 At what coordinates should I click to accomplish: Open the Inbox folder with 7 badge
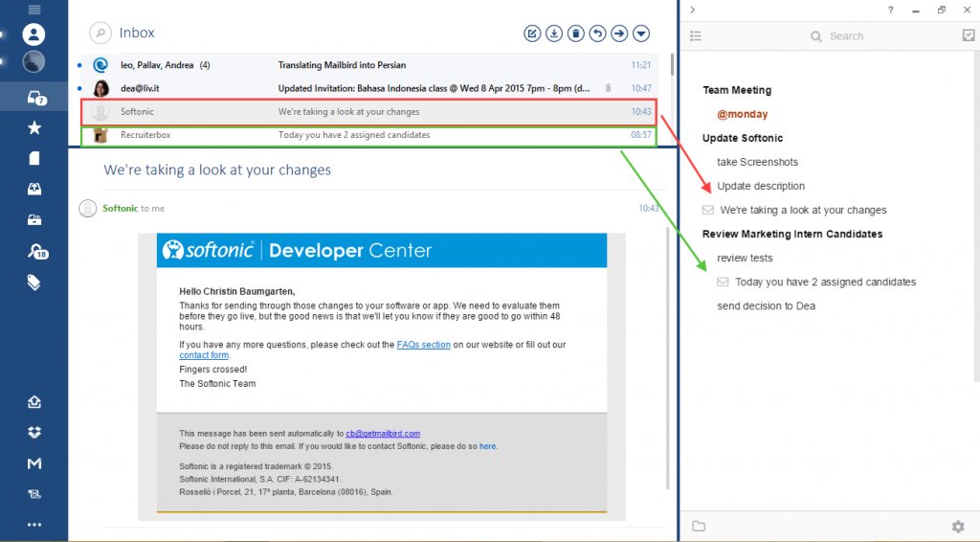(36, 98)
